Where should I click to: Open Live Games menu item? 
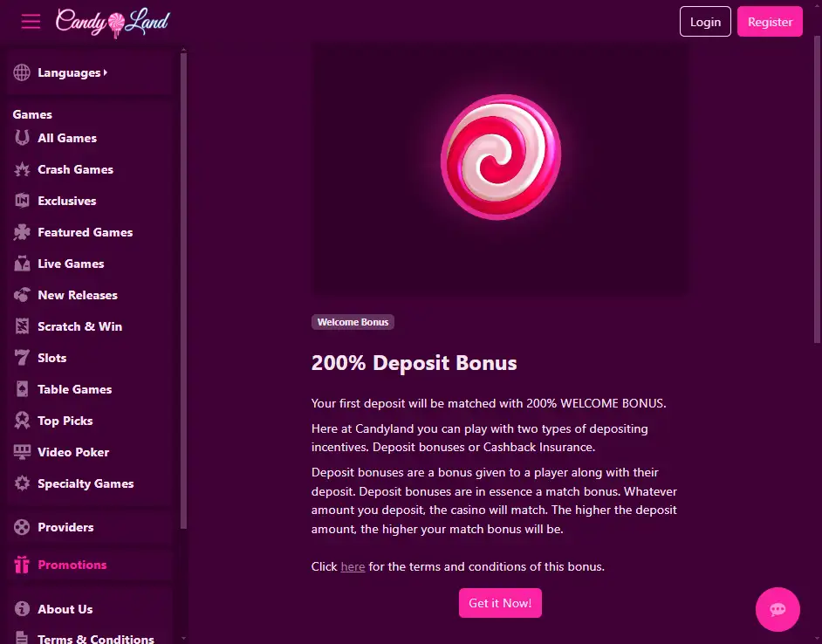pos(71,264)
